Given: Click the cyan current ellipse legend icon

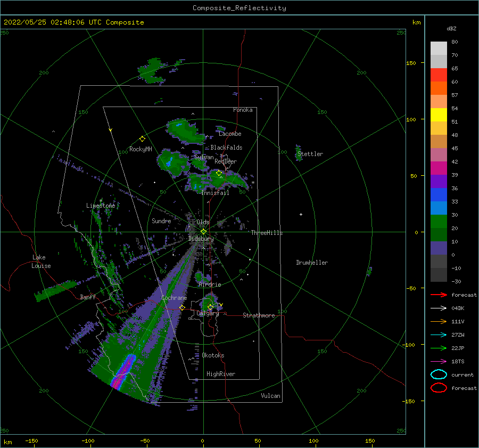Looking at the screenshot, I should click(x=439, y=374).
